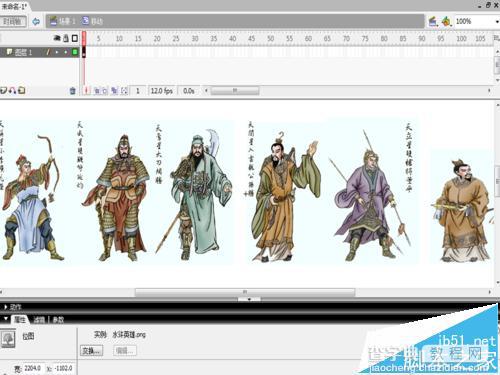Click the stage horizontal scrollbar thumb

245,292
